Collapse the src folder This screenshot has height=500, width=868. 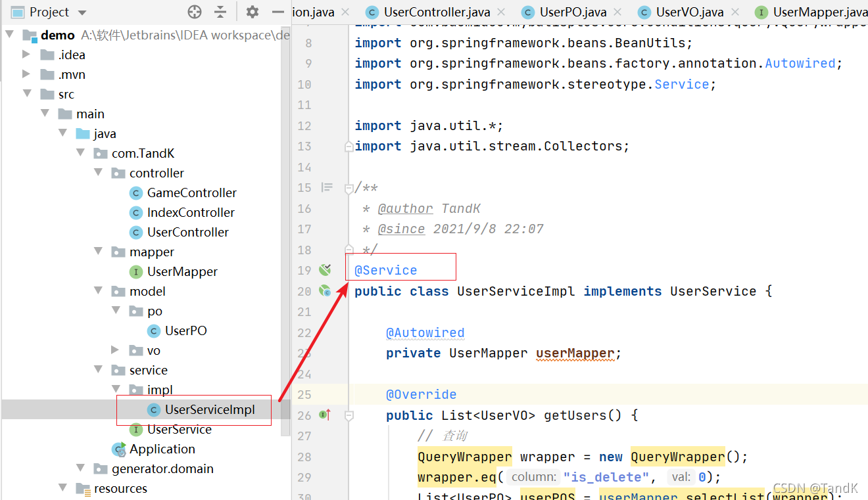27,95
